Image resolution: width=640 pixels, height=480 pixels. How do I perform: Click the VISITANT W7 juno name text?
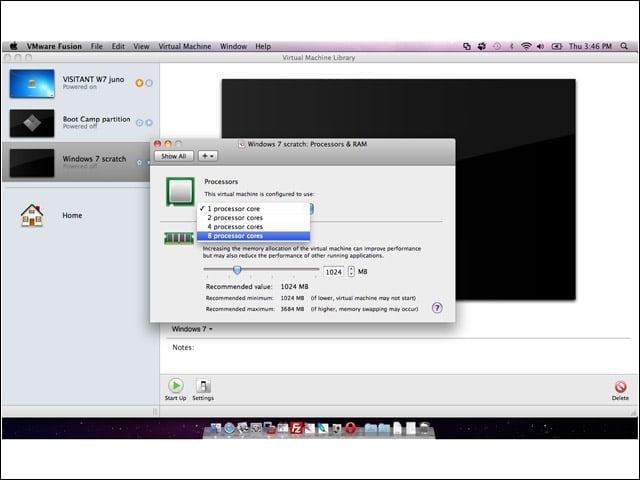pyautogui.click(x=93, y=79)
